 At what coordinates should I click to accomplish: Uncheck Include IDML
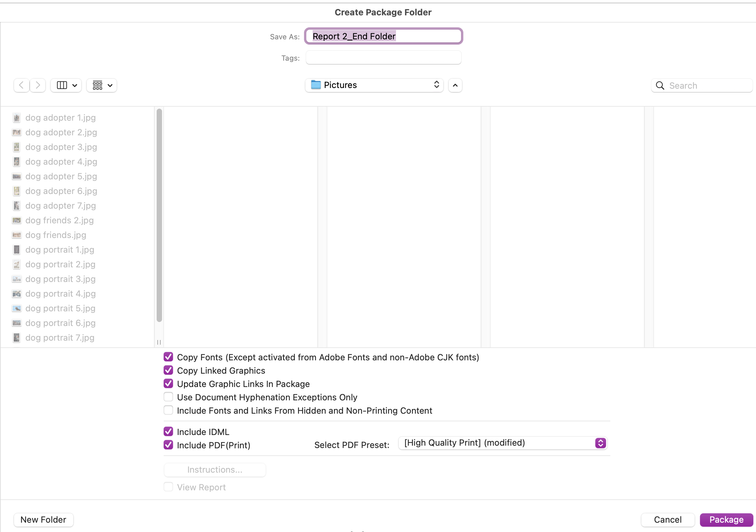[x=168, y=431]
